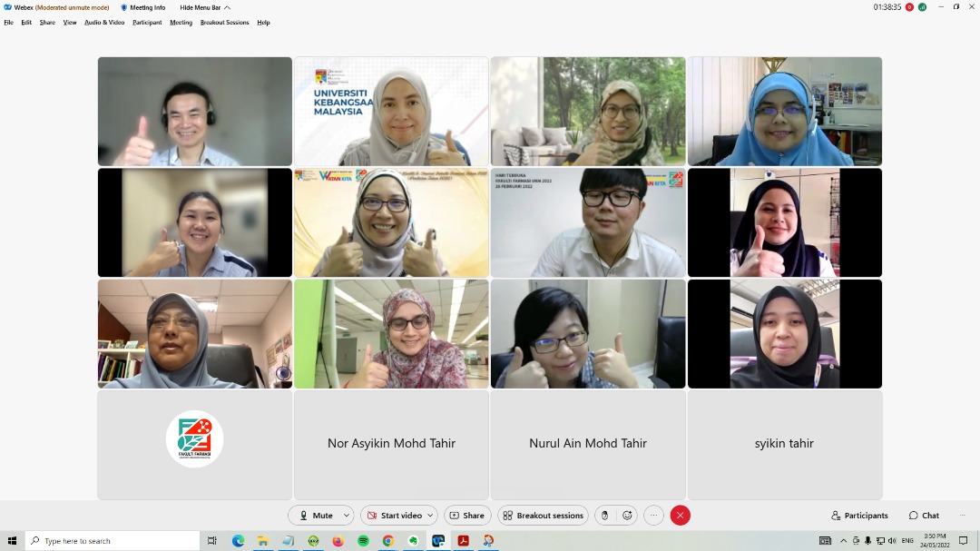Open the more options ellipsis button
The height and width of the screenshot is (551, 980).
653,516
